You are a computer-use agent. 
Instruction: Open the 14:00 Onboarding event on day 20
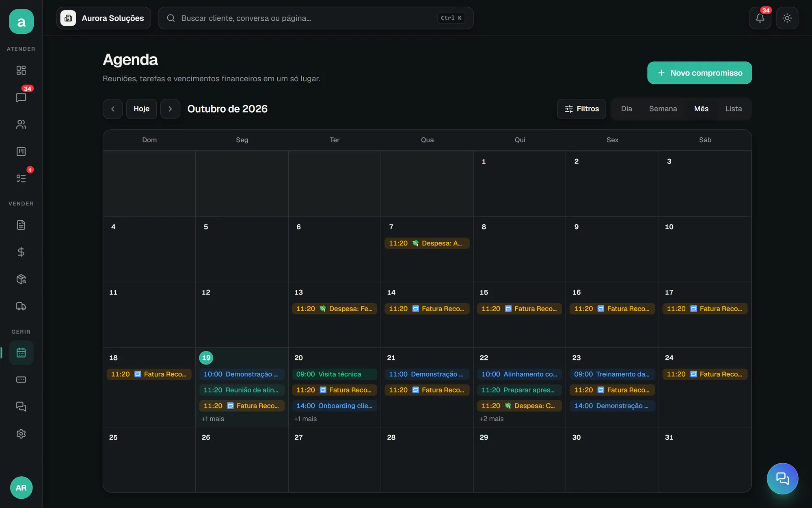pyautogui.click(x=335, y=406)
